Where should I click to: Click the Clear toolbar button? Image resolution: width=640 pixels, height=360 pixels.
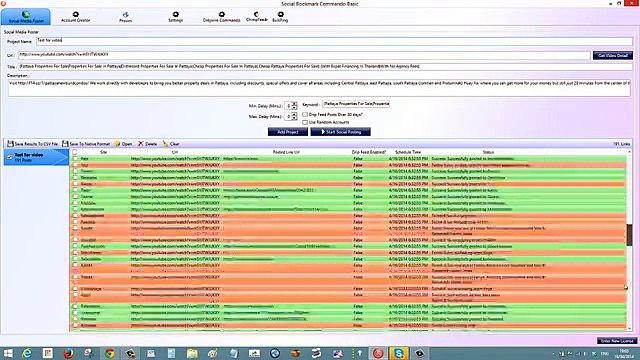171,144
